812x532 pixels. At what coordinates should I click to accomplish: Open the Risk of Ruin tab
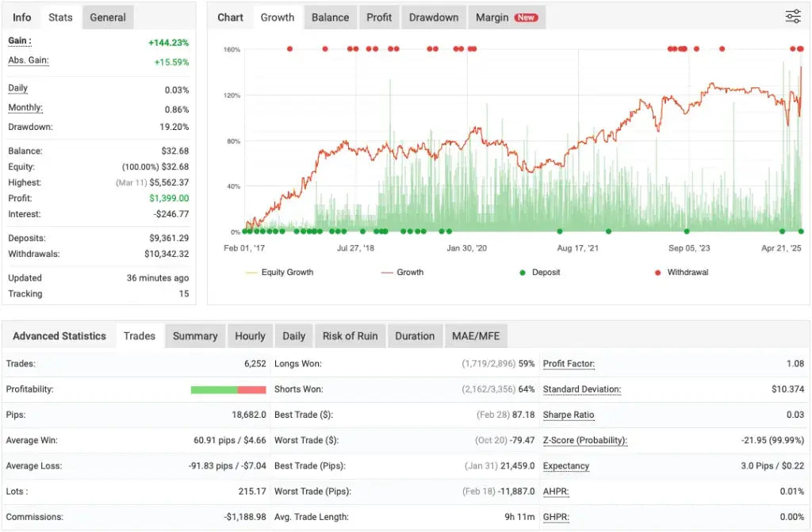point(350,335)
